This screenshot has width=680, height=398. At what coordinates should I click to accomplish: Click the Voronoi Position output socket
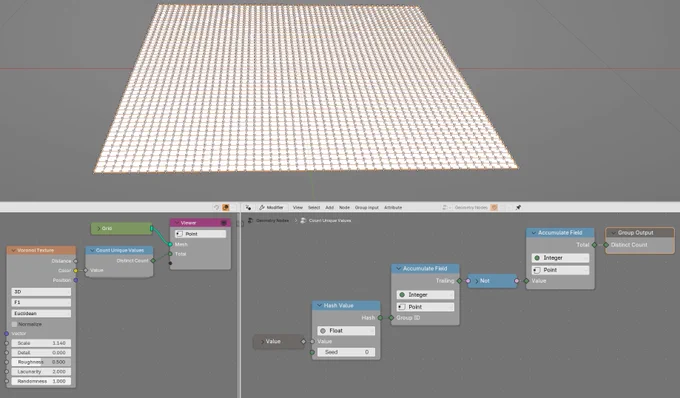click(76, 280)
